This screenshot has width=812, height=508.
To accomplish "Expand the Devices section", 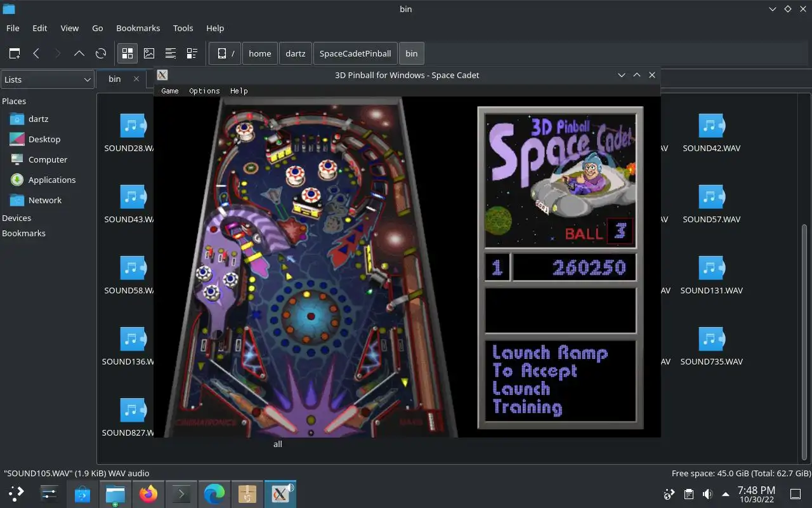I will coord(16,218).
